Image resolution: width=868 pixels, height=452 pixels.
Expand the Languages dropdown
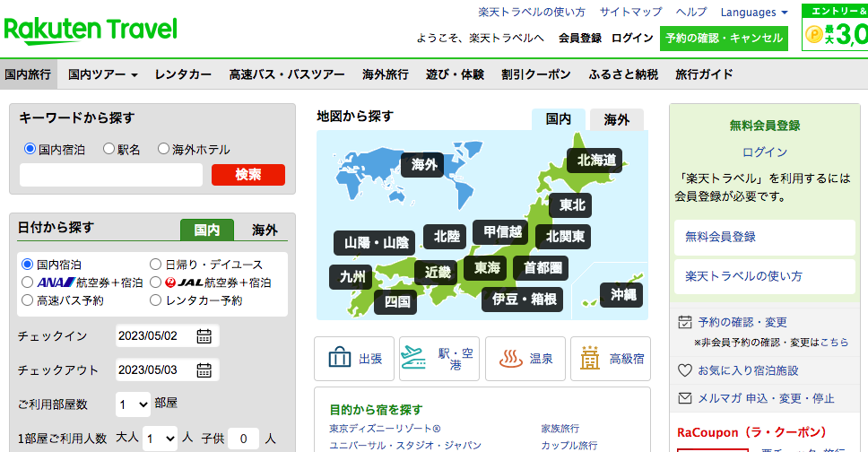pos(754,13)
